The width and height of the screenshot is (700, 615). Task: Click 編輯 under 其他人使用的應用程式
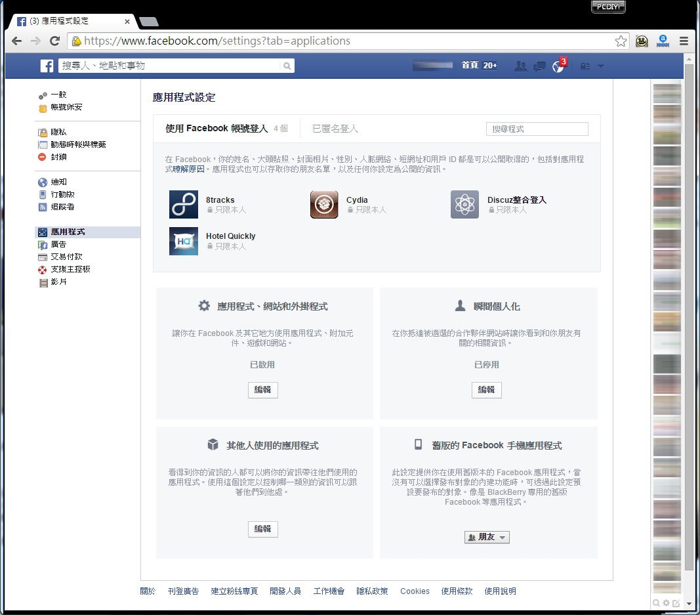pyautogui.click(x=263, y=529)
